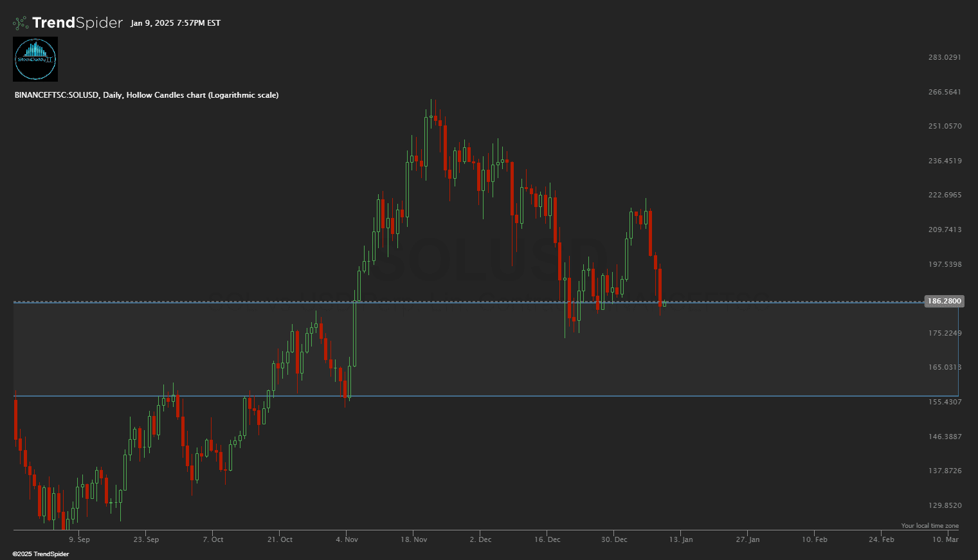Click the 283.0291 price axis label
Image resolution: width=978 pixels, height=560 pixels.
pyautogui.click(x=945, y=57)
